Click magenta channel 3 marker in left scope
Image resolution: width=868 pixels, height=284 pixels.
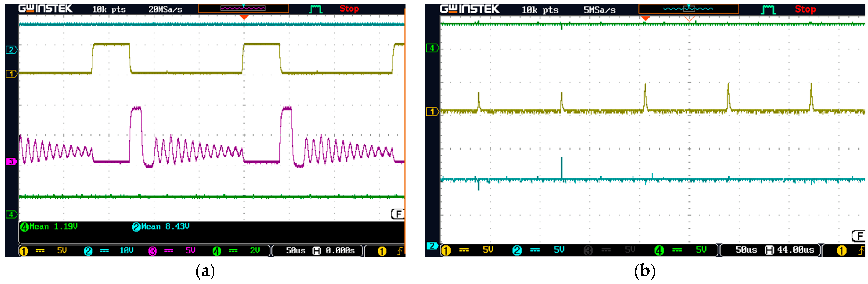[x=11, y=162]
